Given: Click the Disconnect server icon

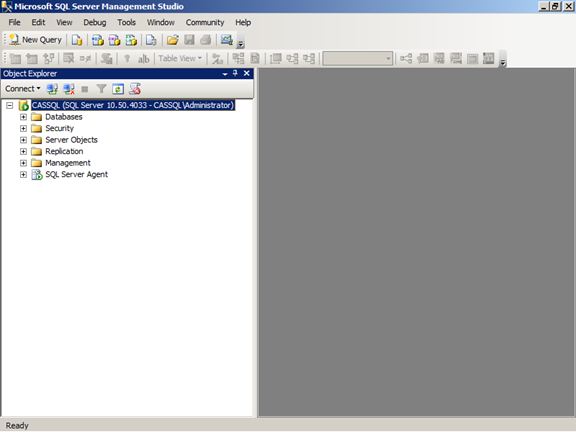Looking at the screenshot, I should pos(69,89).
